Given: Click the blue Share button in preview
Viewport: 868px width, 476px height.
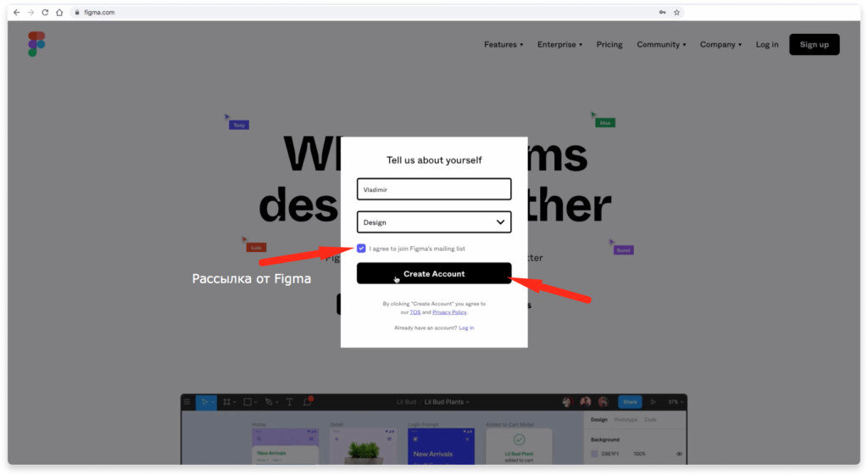Looking at the screenshot, I should pyautogui.click(x=630, y=401).
